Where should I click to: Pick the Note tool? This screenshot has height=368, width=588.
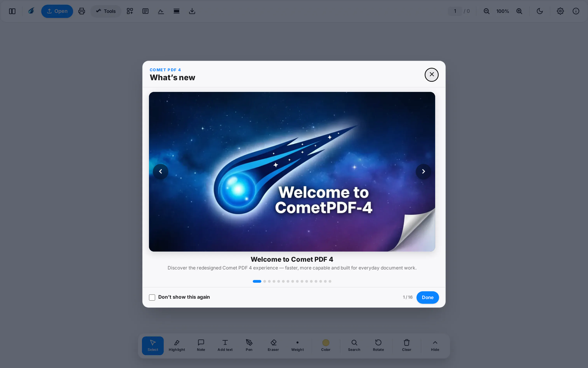pyautogui.click(x=201, y=346)
